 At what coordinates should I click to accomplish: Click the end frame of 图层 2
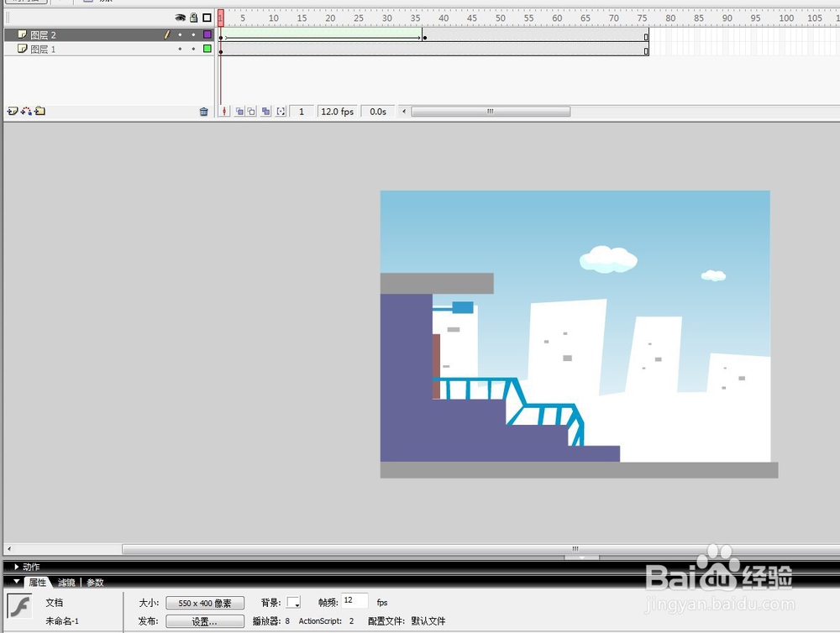[646, 36]
